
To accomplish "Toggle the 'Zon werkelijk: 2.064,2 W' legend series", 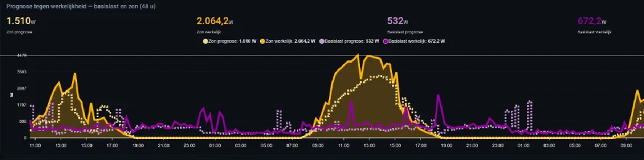I will (x=288, y=41).
